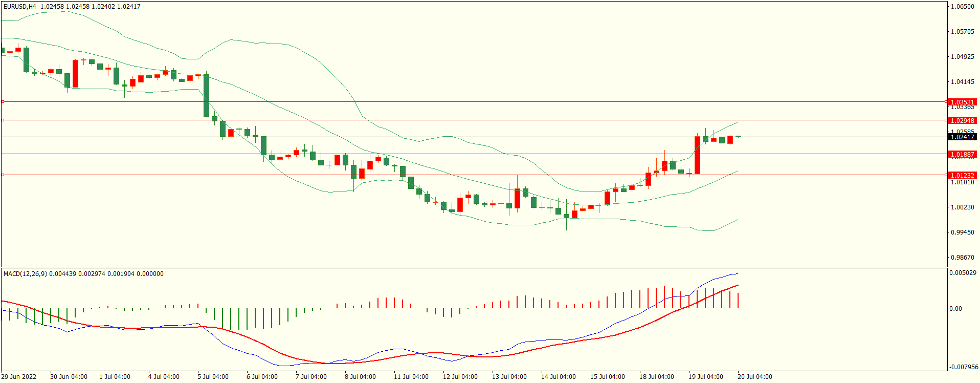Click the 30 Jun 04:00 time label

point(69,377)
